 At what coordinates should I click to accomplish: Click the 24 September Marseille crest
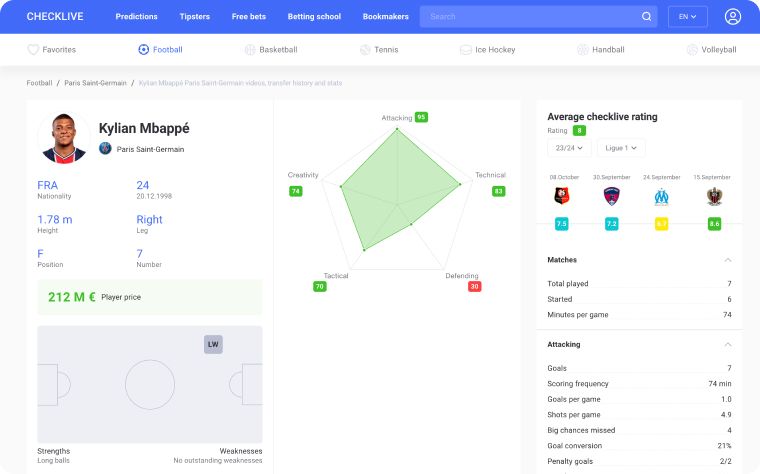click(x=662, y=197)
